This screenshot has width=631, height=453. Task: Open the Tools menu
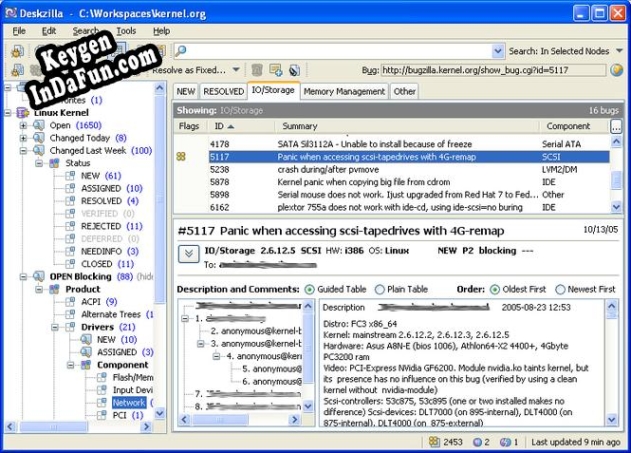coord(126,31)
